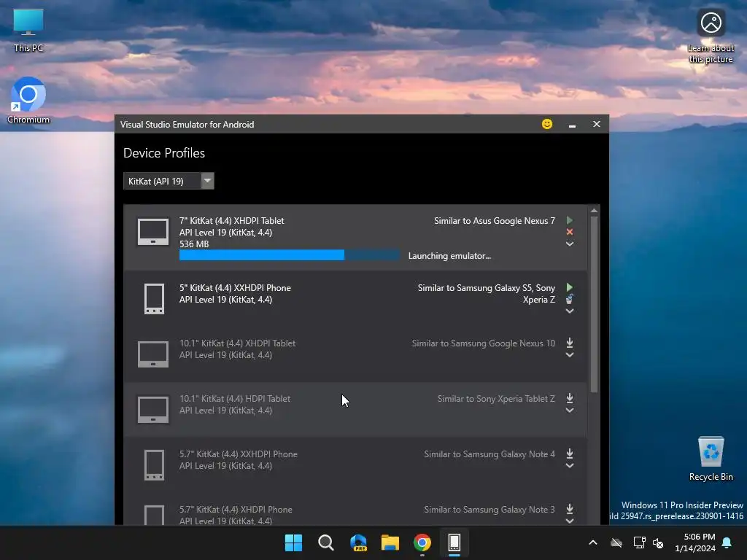Open Microsoft Edge PRE from taskbar

point(358,542)
